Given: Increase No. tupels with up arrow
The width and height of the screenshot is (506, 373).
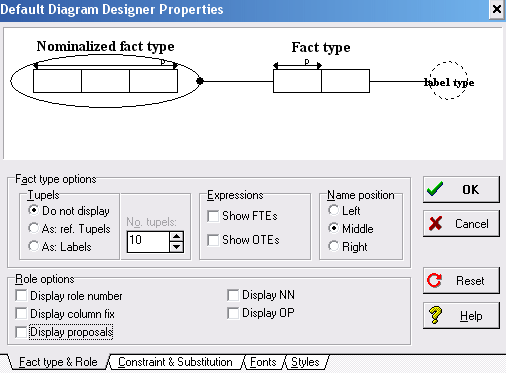Looking at the screenshot, I should (176, 236).
